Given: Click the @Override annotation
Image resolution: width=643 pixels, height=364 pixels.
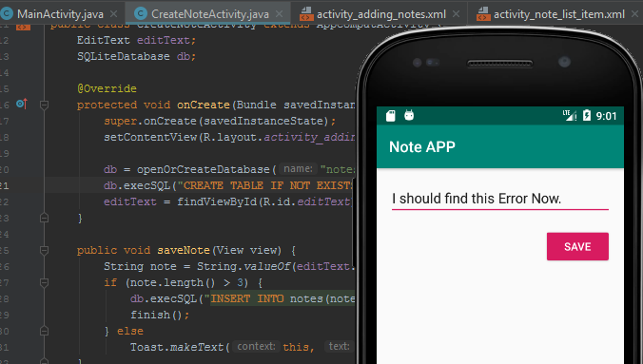Looking at the screenshot, I should pos(107,88).
